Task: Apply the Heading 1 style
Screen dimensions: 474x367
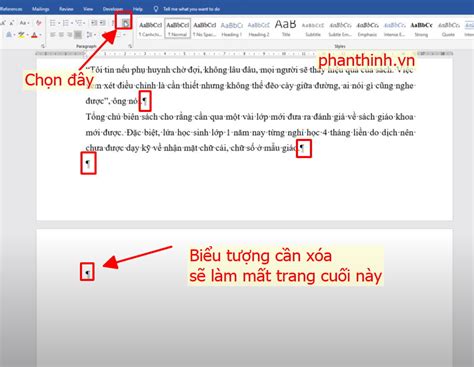Action: (x=232, y=28)
